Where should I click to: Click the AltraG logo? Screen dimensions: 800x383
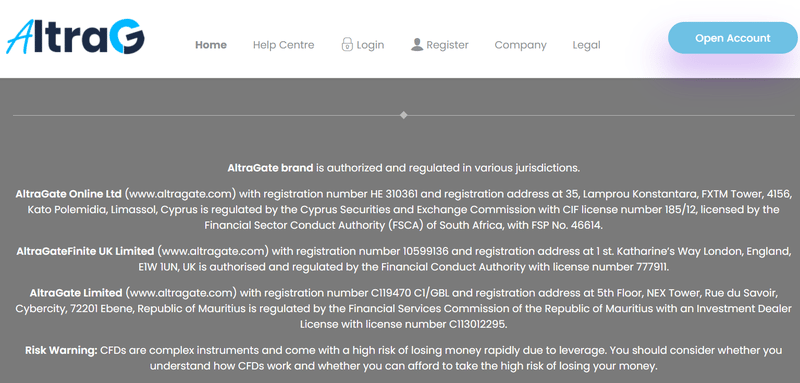coord(76,37)
